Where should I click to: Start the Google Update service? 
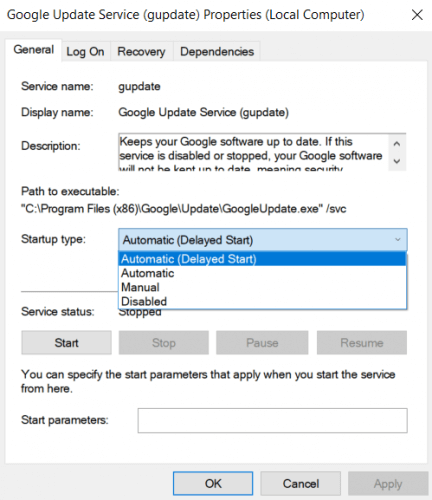66,343
